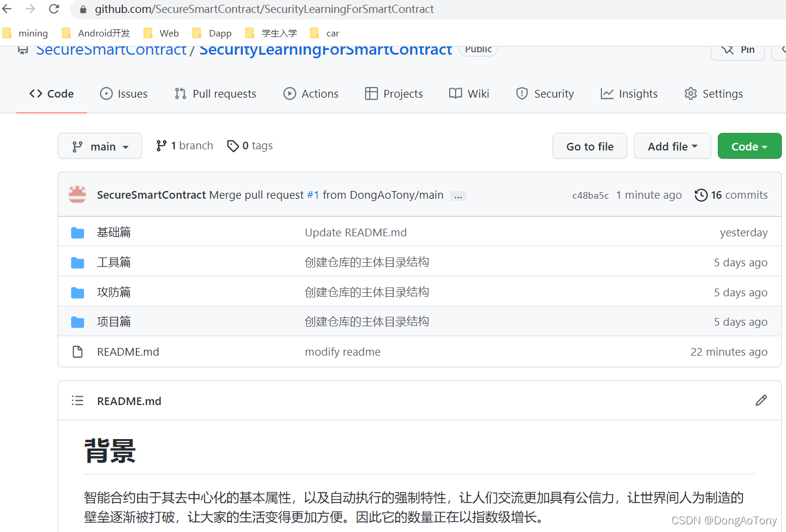Click the SecureSmartContract commit author name

tap(152, 195)
